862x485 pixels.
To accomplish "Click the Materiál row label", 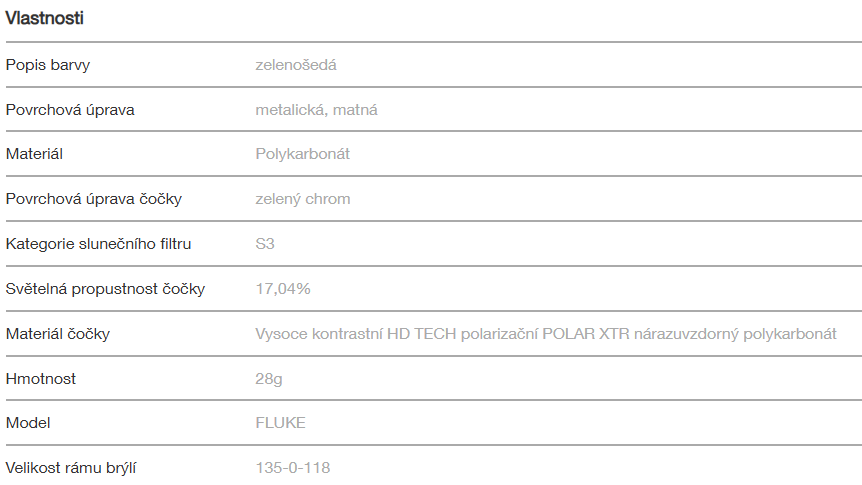I will click(35, 154).
